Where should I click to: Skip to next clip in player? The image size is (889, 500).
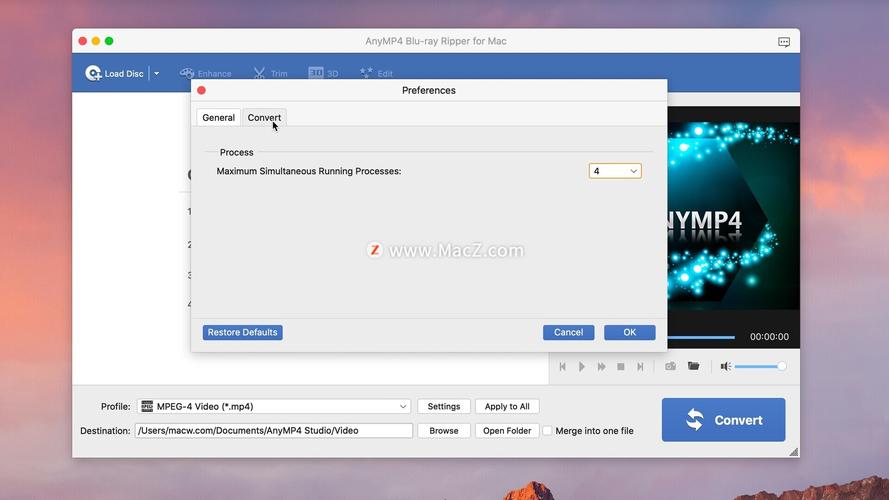coord(640,367)
